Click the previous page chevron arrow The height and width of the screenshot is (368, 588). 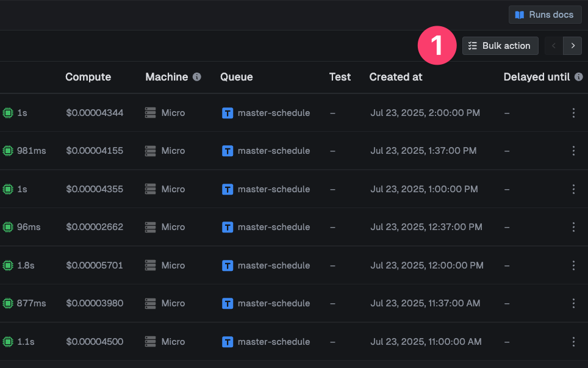click(x=553, y=46)
